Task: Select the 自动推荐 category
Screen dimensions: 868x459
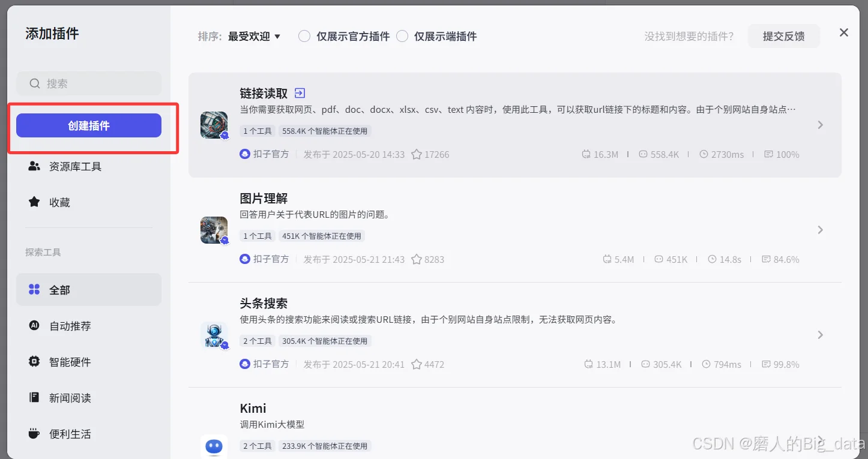Action: coord(89,326)
